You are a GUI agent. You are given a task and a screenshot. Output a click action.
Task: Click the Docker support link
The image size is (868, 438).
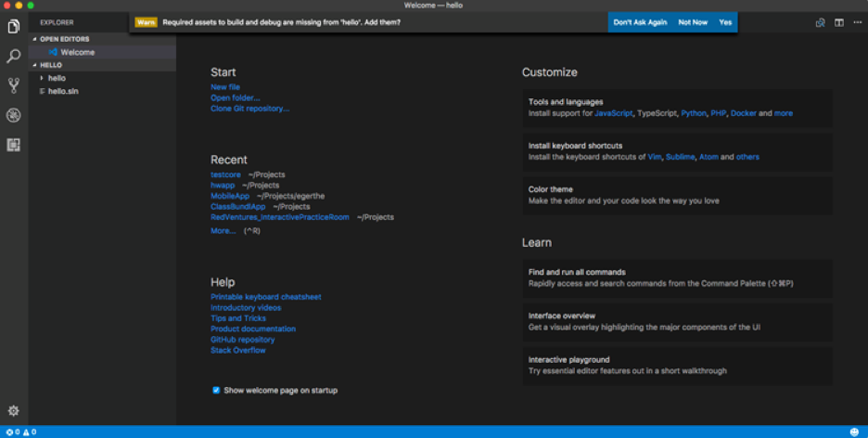[743, 113]
